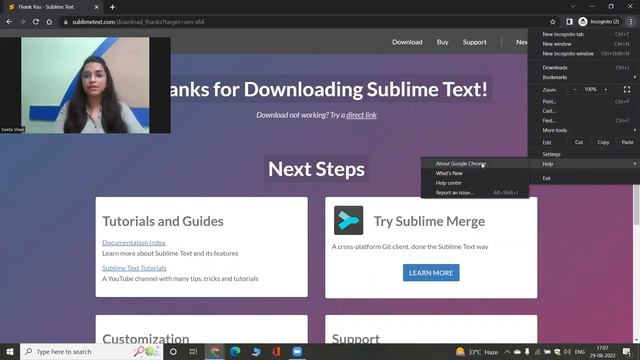
Task: Open Help center from submenu
Action: point(475,183)
